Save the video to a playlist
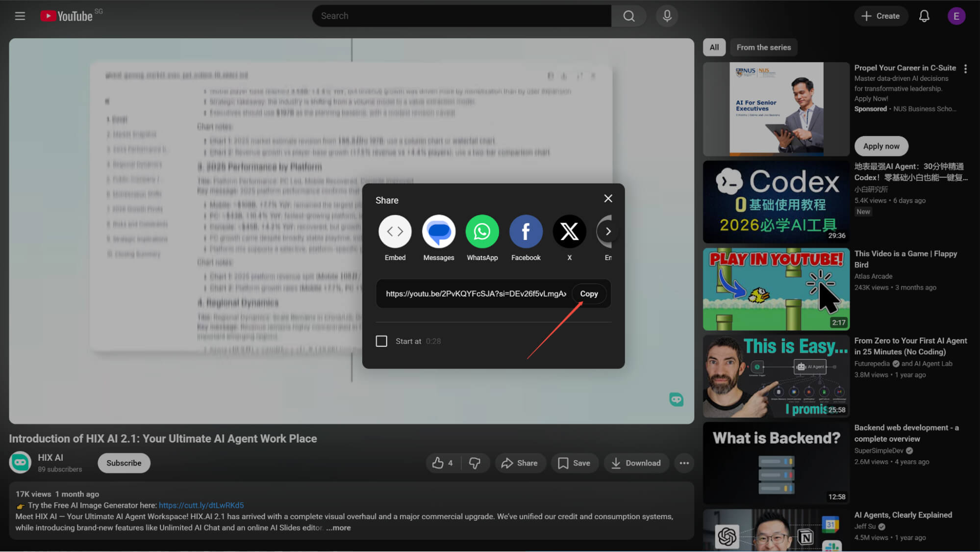Image resolution: width=980 pixels, height=552 pixels. coord(574,463)
